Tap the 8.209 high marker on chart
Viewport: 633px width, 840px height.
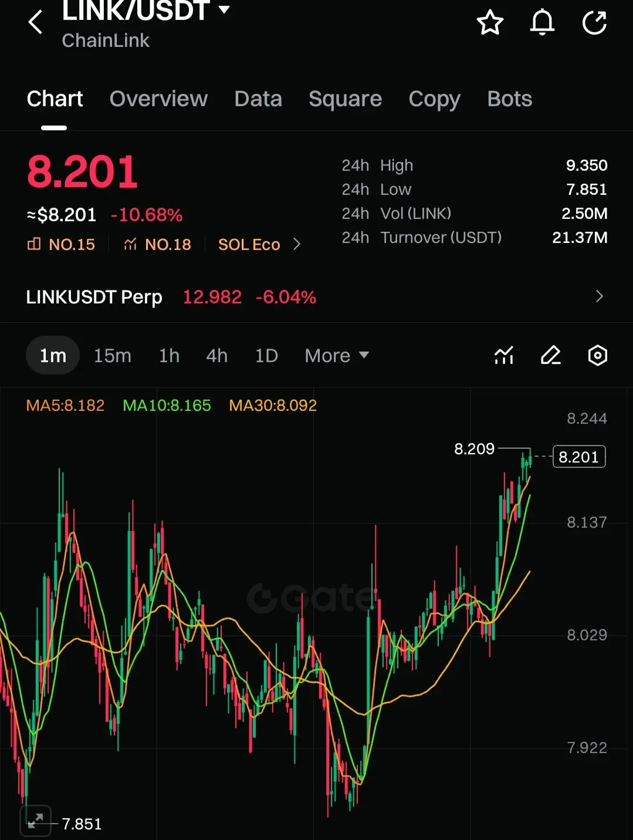474,449
